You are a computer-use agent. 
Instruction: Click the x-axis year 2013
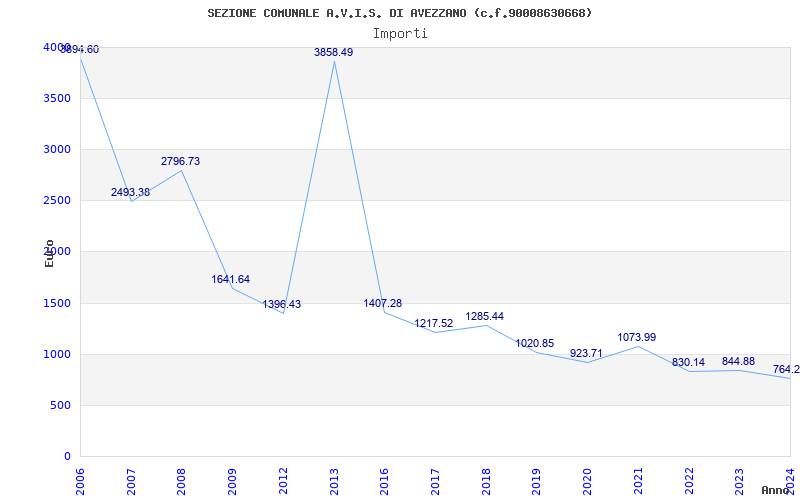[334, 481]
